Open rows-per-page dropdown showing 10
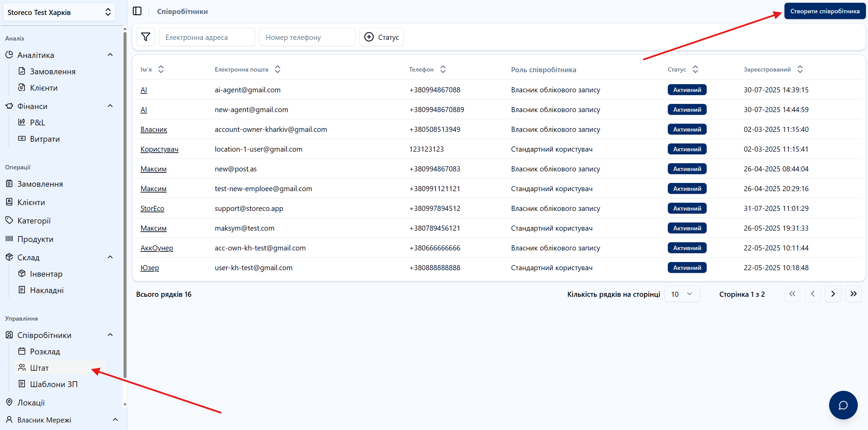The width and height of the screenshot is (868, 430). [682, 294]
